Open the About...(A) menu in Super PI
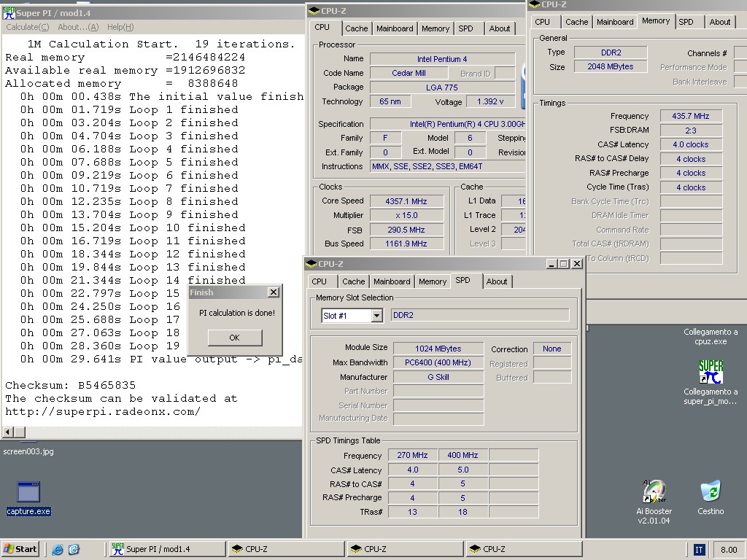 click(78, 27)
